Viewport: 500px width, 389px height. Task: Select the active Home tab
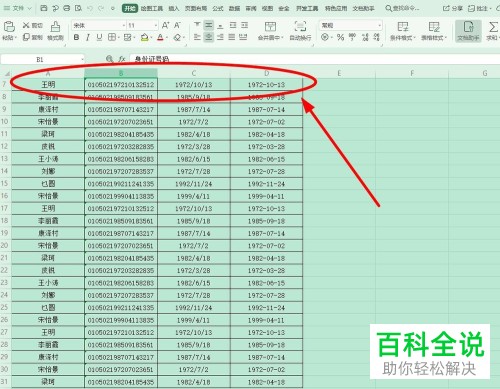click(130, 8)
